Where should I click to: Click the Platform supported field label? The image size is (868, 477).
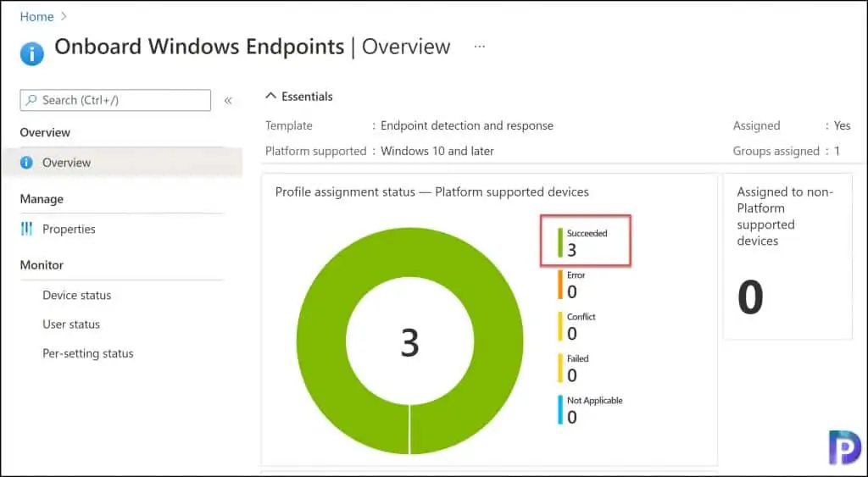tap(315, 151)
